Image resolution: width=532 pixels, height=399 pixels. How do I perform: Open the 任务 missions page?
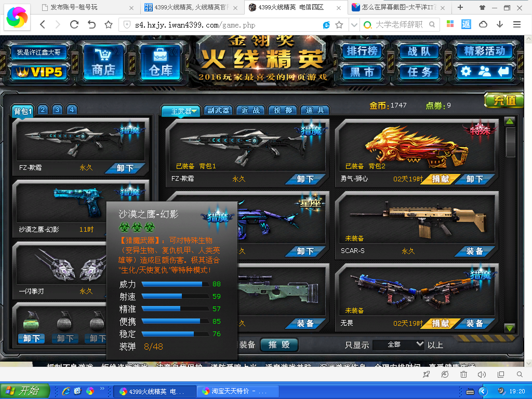click(419, 72)
